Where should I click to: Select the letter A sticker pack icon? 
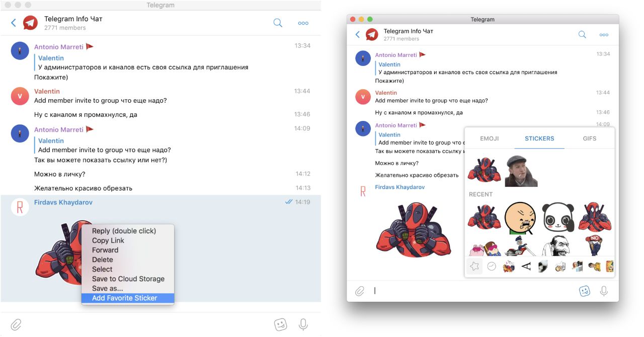[526, 266]
